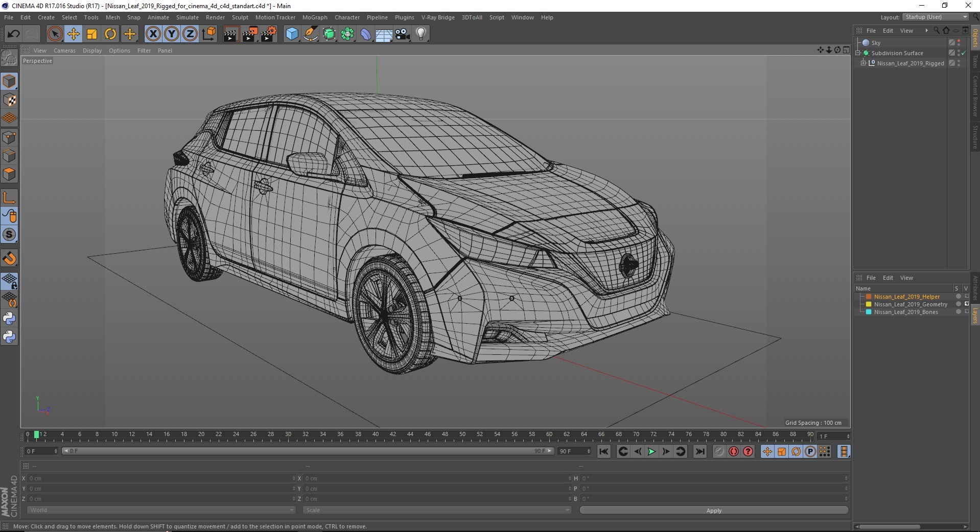
Task: Select Polygons mode icon
Action: tap(9, 174)
